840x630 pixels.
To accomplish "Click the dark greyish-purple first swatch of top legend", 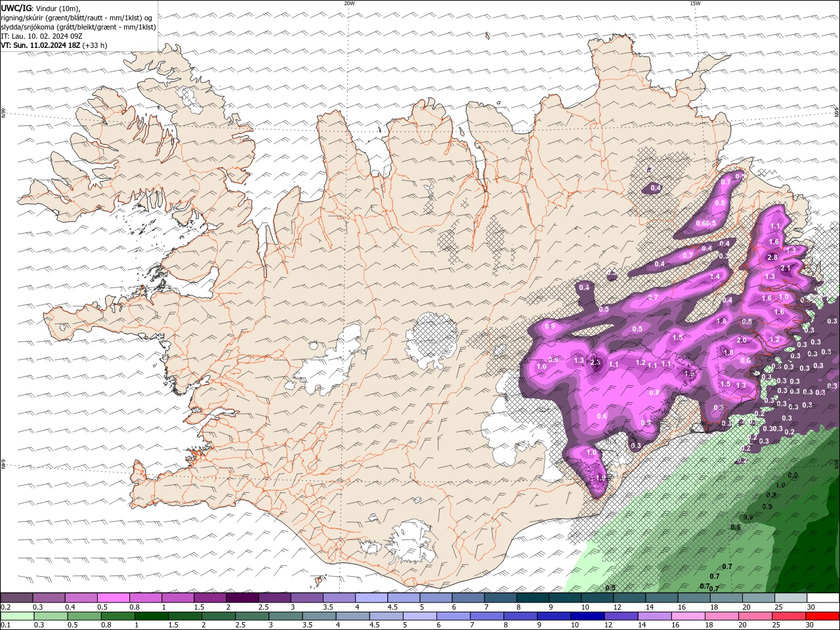I will pos(16,598).
